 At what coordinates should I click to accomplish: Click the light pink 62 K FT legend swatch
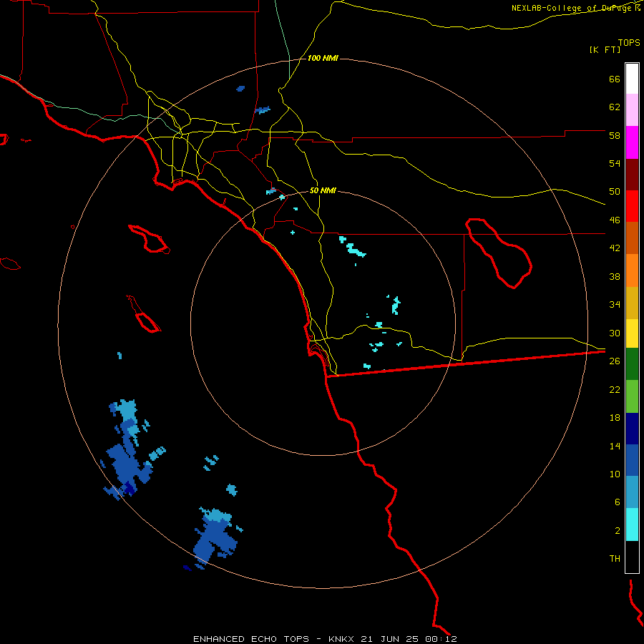pyautogui.click(x=632, y=109)
